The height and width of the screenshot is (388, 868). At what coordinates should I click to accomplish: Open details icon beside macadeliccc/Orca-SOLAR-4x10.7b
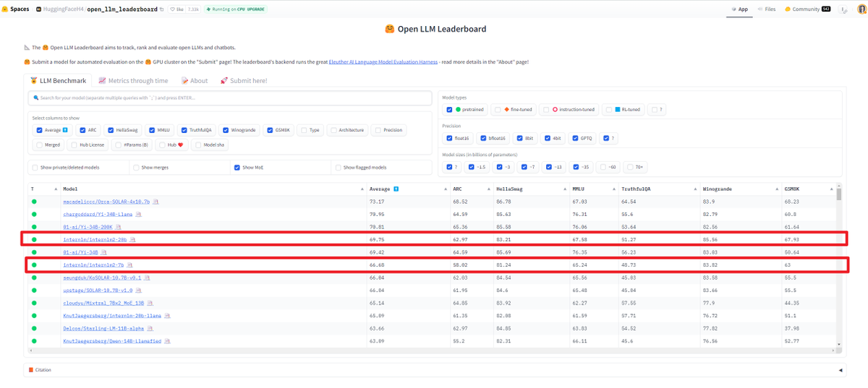(156, 202)
